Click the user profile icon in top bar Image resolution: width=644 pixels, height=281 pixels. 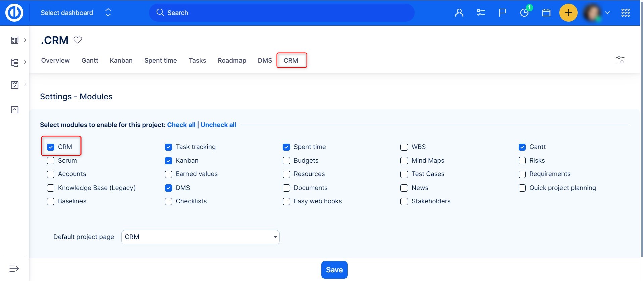[x=459, y=13]
